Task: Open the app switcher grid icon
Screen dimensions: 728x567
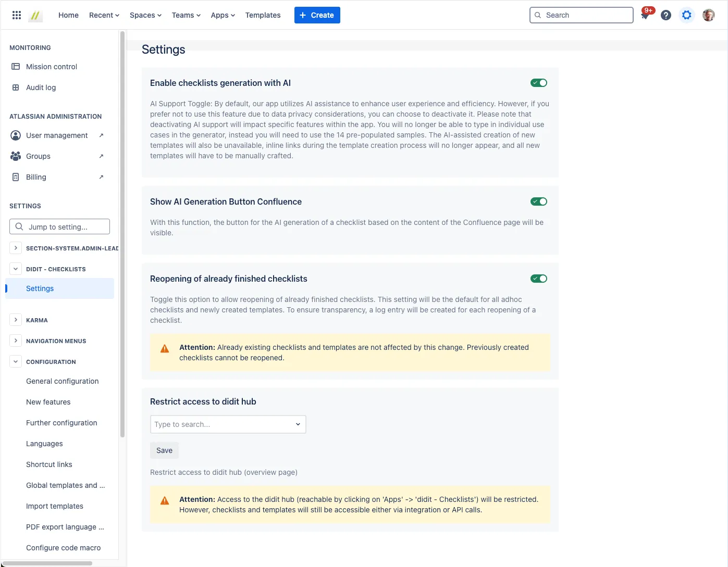Action: 17,15
